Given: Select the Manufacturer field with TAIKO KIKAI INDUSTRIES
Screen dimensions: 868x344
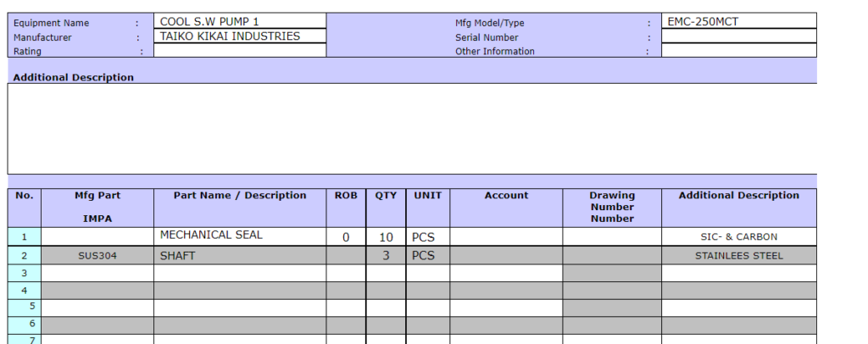Looking at the screenshot, I should click(240, 36).
